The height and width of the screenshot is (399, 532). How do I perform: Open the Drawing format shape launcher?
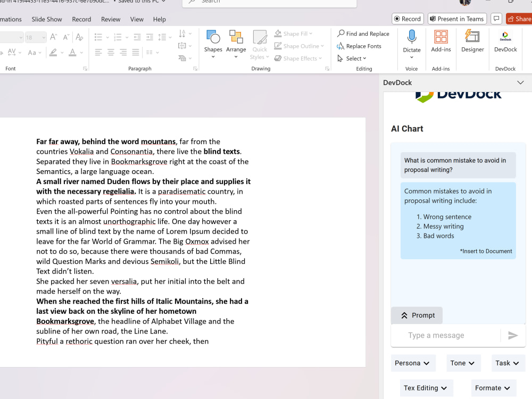pyautogui.click(x=327, y=69)
